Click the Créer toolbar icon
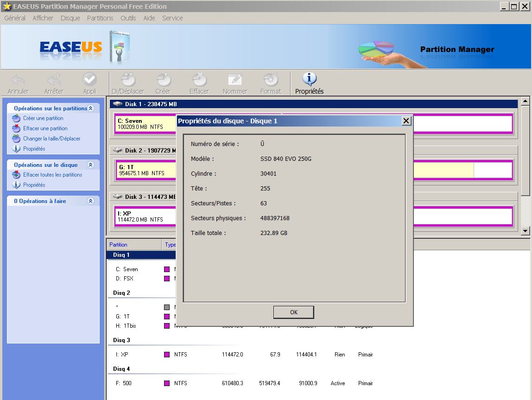 [163, 80]
